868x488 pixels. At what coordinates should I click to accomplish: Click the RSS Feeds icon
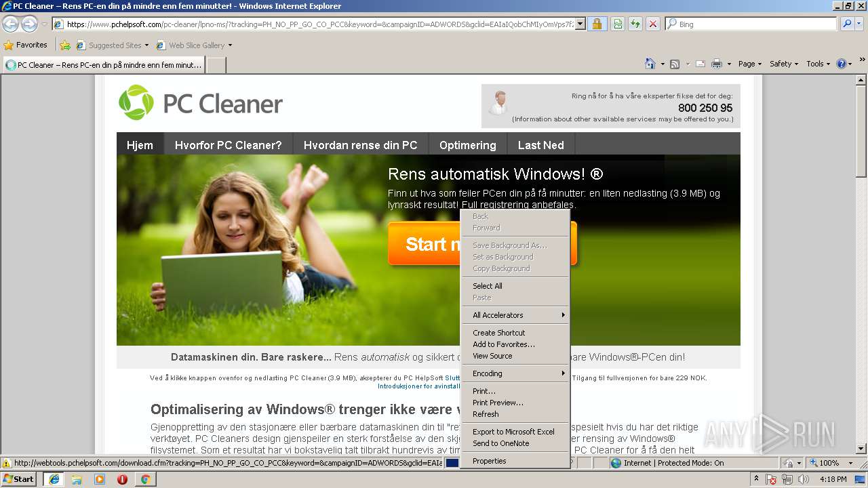(x=675, y=64)
